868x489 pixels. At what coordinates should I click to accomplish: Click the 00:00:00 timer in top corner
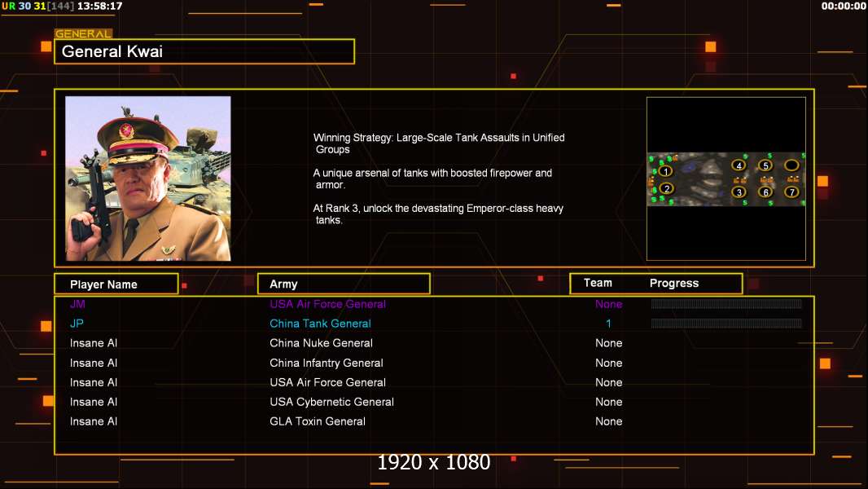pyautogui.click(x=843, y=6)
